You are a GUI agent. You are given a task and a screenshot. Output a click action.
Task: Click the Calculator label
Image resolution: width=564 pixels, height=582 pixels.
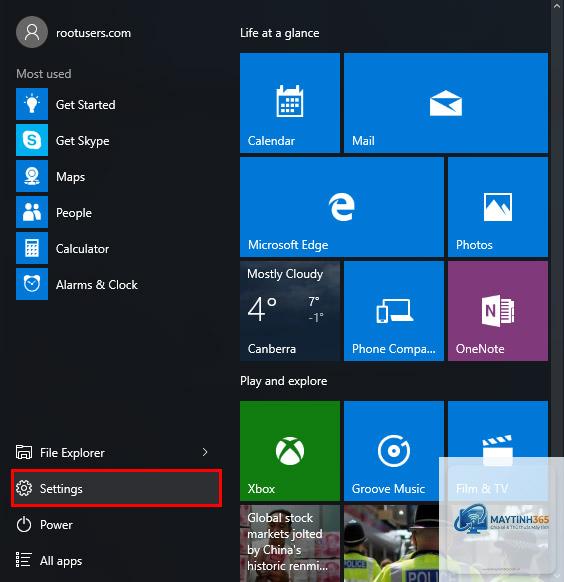(x=82, y=249)
